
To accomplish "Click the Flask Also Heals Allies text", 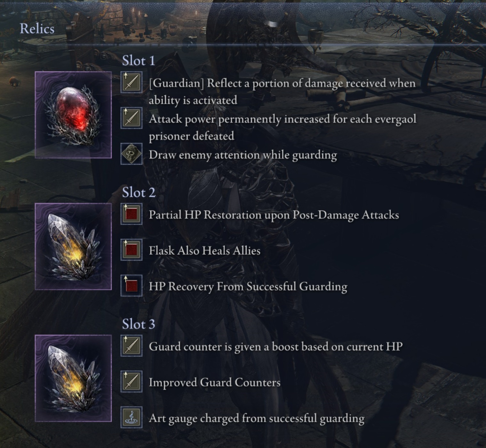I will [204, 250].
